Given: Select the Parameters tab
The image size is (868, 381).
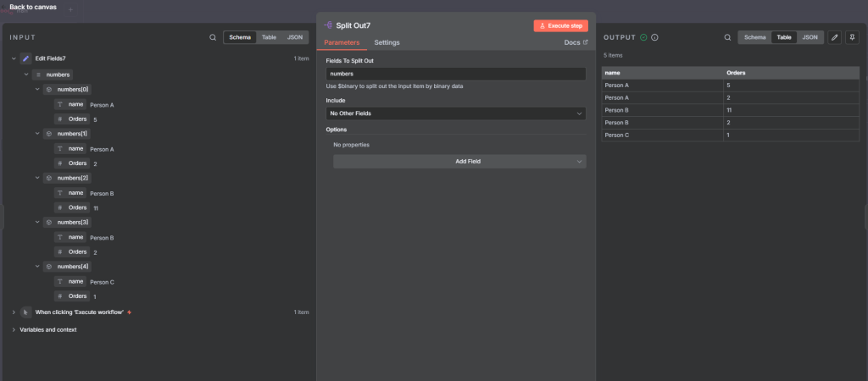Looking at the screenshot, I should coord(342,42).
